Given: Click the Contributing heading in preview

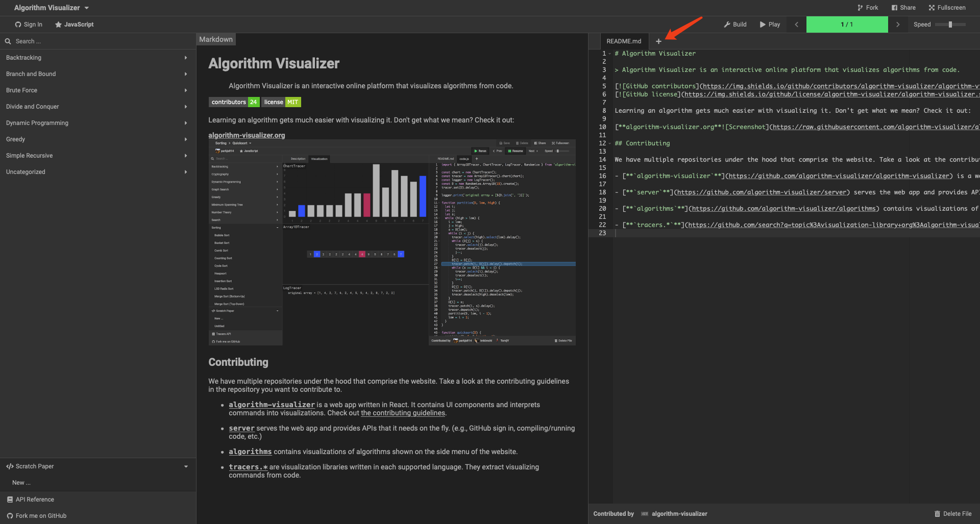Looking at the screenshot, I should click(x=238, y=362).
